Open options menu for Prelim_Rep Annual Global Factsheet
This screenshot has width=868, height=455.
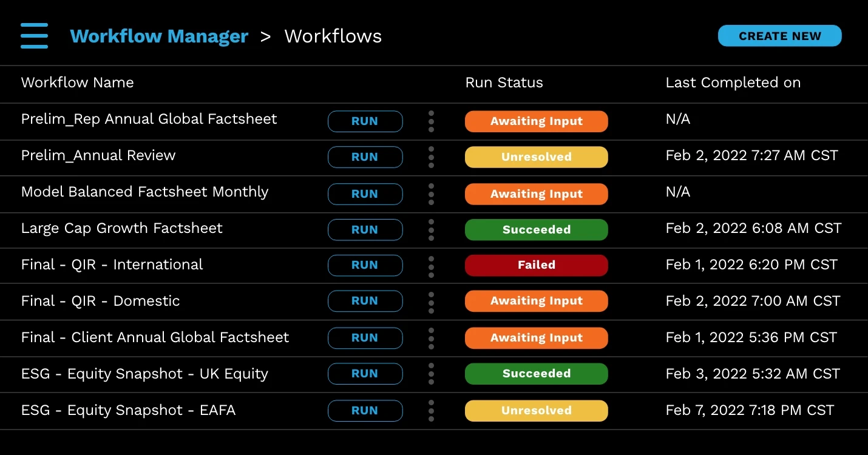click(x=431, y=121)
